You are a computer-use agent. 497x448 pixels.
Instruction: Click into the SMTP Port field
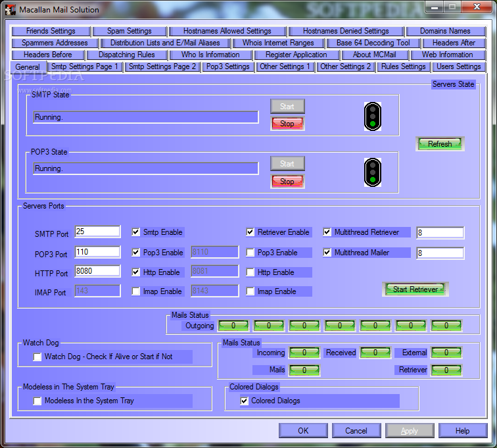coord(97,232)
